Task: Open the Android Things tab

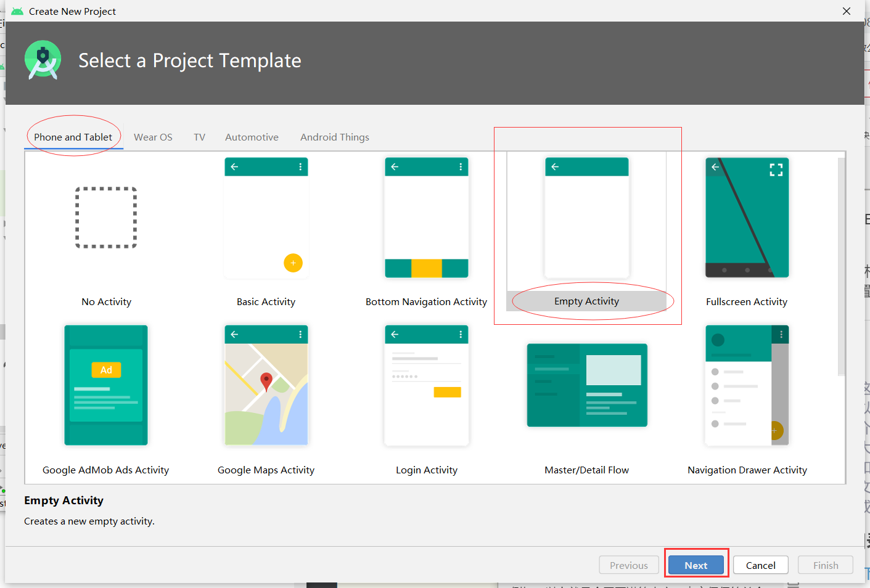Action: pos(335,137)
